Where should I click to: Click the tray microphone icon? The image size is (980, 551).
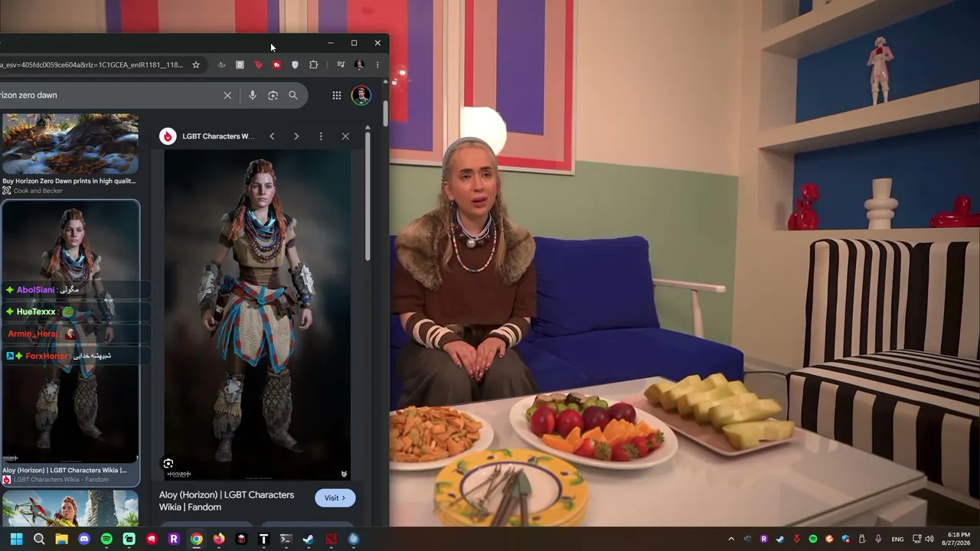[x=878, y=539]
